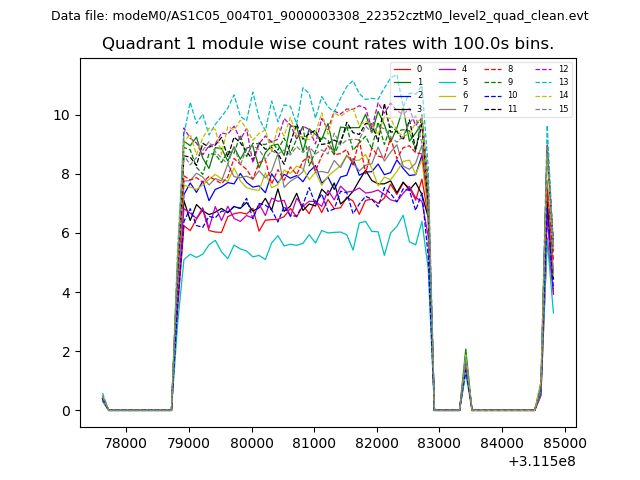Image resolution: width=640 pixels, height=480 pixels.
Task: Click the cyan solid legend line for module 5
Action: point(447,82)
